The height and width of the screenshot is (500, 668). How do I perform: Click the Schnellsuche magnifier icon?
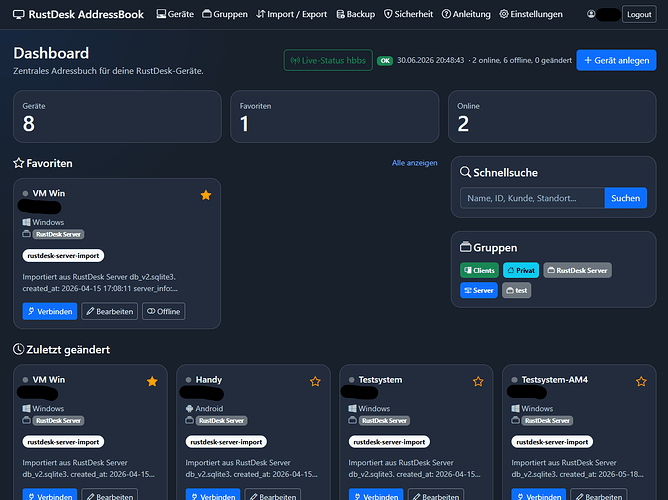(x=465, y=172)
